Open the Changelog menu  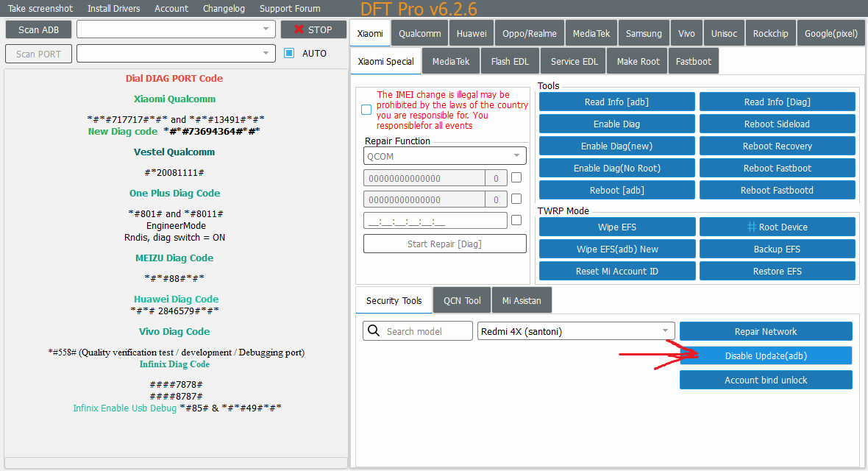pos(224,8)
